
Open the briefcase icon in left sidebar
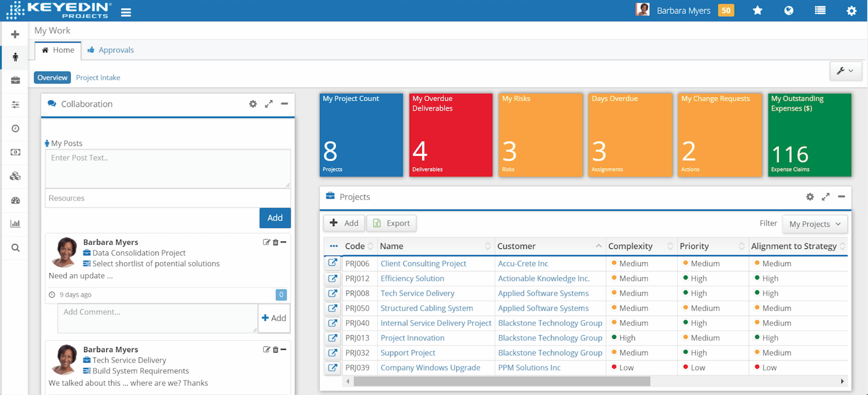click(x=15, y=80)
